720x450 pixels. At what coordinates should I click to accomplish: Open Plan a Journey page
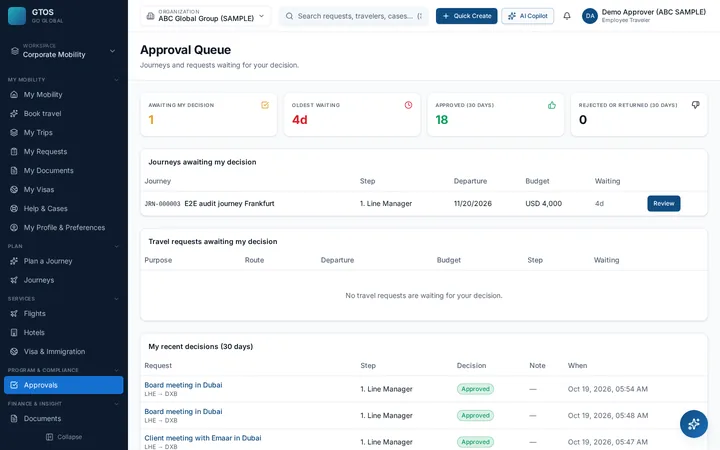click(x=64, y=261)
